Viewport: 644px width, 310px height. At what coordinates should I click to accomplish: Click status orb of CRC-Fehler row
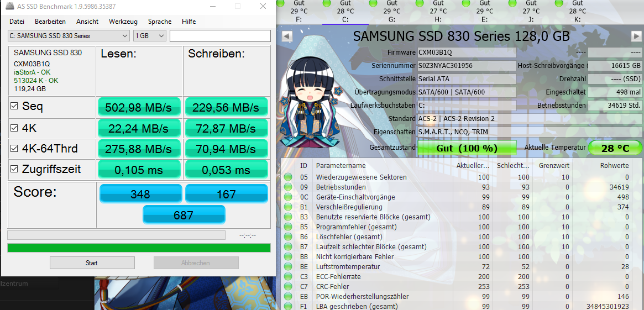pos(288,287)
